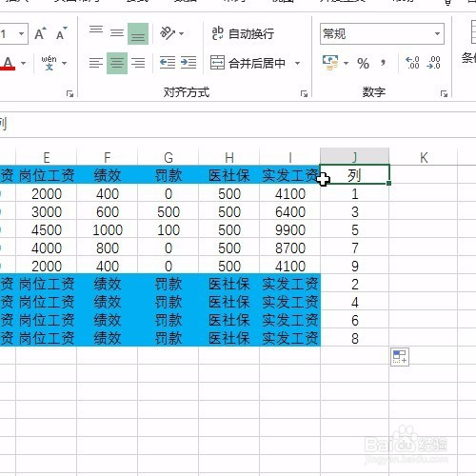Select cell with value 1000
This screenshot has height=476, width=476.
(108, 229)
